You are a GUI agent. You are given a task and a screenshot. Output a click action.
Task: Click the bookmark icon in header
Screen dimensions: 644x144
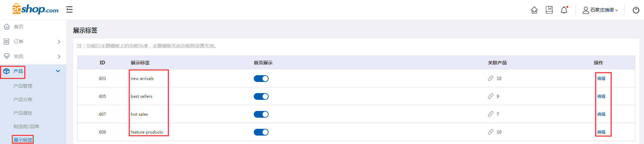pos(549,10)
